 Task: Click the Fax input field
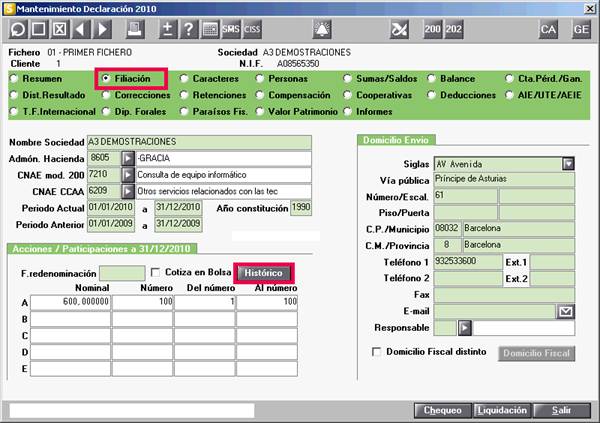point(504,295)
